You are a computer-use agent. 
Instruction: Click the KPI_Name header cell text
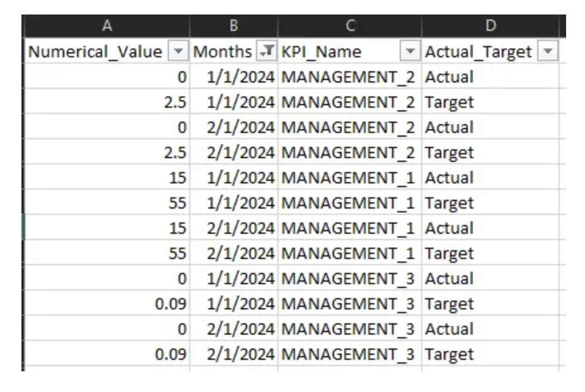[x=321, y=52]
